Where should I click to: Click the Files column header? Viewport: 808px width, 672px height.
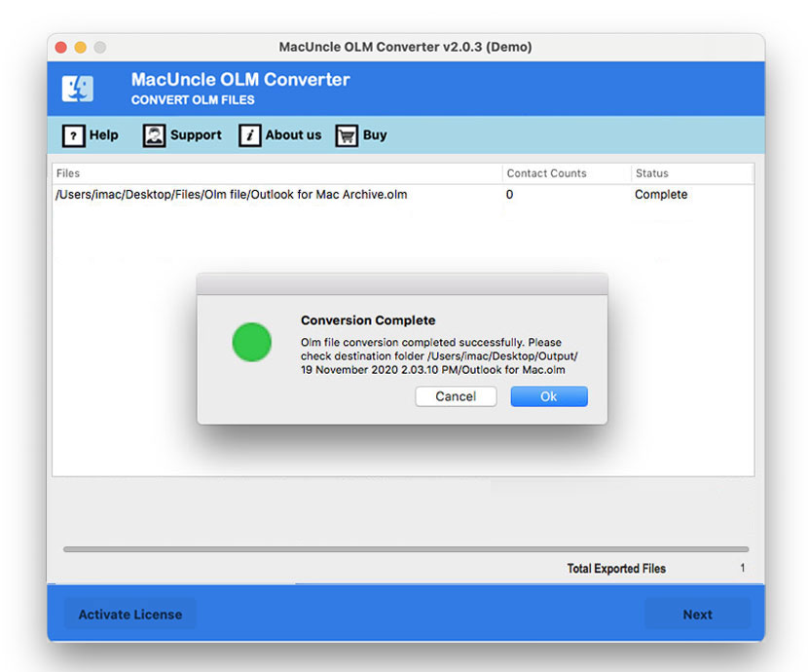(x=69, y=172)
